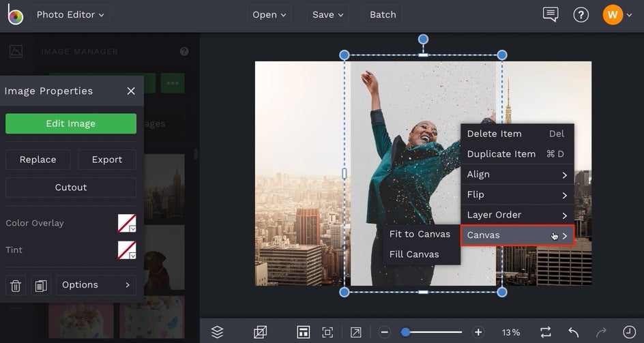644x343 pixels.
Task: Open the Canvas submenu entry
Action: point(517,235)
